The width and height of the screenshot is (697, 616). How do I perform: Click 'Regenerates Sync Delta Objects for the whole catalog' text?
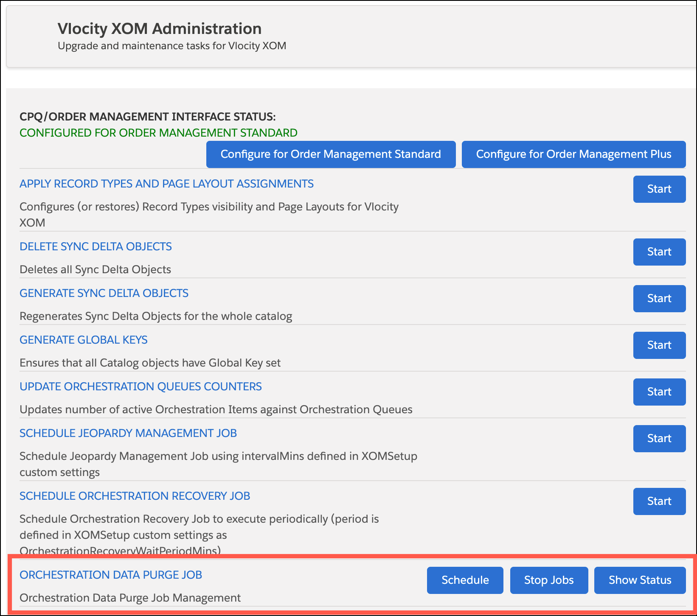tap(156, 316)
